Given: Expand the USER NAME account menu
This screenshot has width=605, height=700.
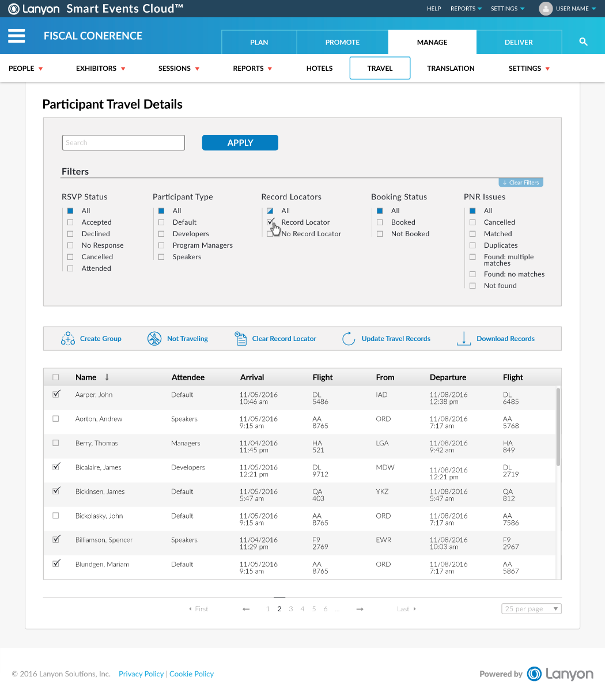Looking at the screenshot, I should coord(576,9).
